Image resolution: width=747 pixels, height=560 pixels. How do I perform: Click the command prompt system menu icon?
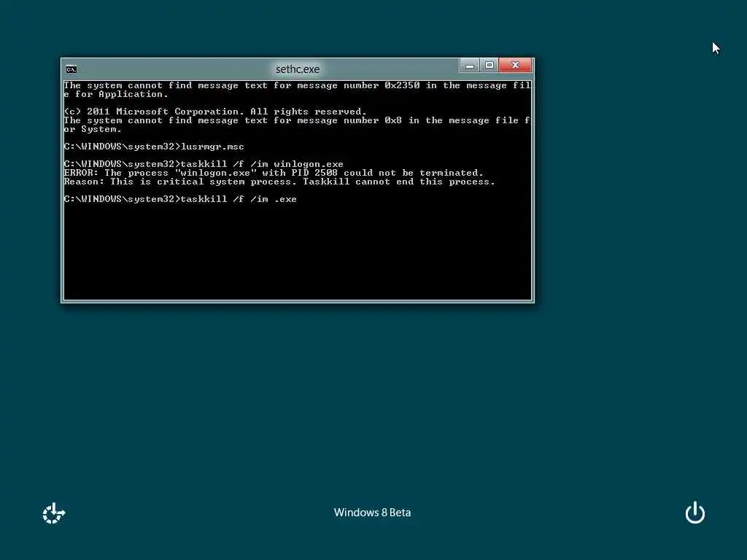pos(71,69)
